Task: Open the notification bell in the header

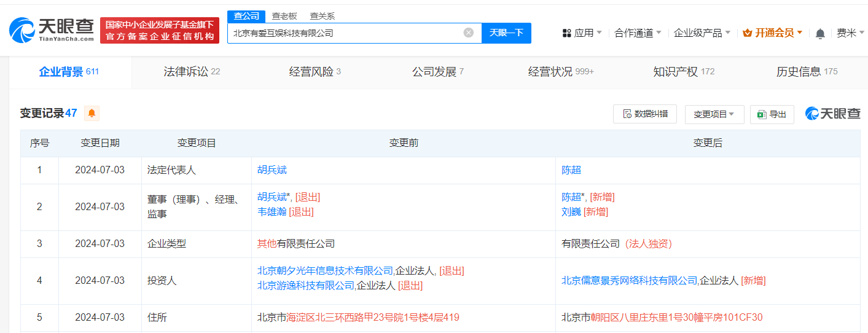Action: click(820, 33)
